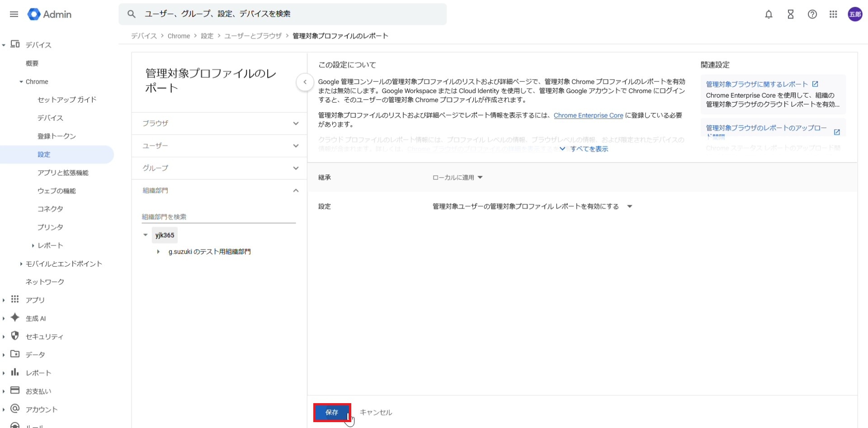Click the 保存 button
Image resolution: width=868 pixels, height=428 pixels.
coord(332,412)
